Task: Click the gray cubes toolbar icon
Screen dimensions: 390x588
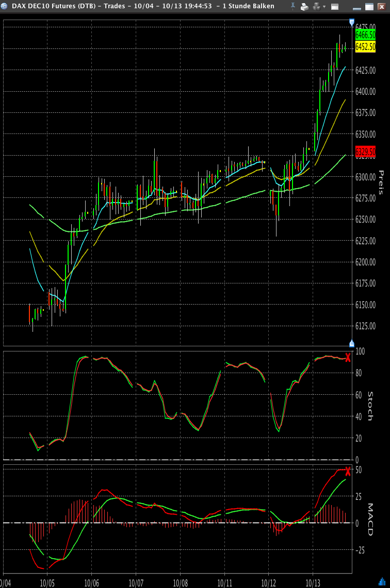Action: tap(317, 6)
